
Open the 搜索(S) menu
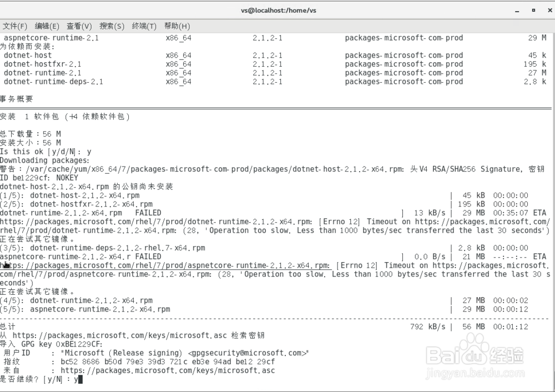(x=112, y=26)
